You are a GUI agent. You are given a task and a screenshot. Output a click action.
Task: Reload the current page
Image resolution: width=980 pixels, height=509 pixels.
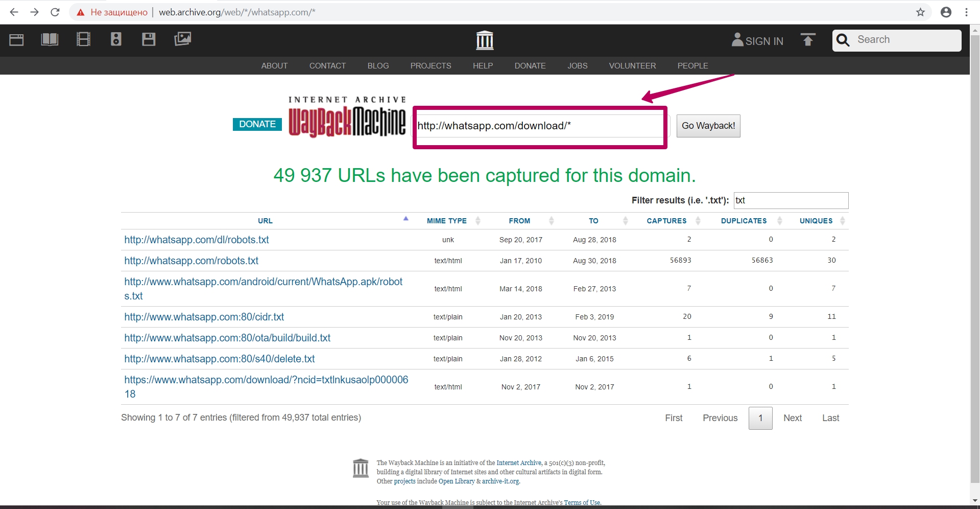point(55,12)
